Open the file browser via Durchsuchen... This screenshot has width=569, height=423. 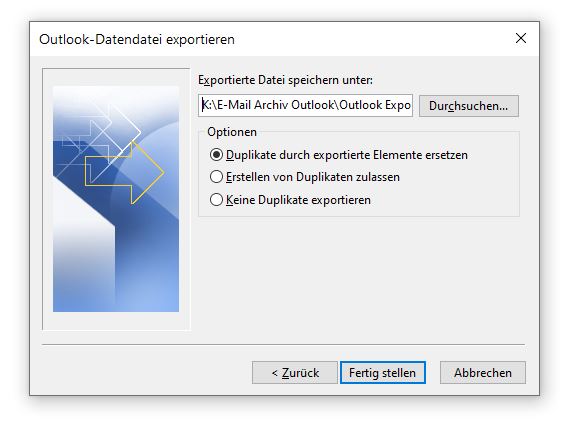tap(468, 106)
